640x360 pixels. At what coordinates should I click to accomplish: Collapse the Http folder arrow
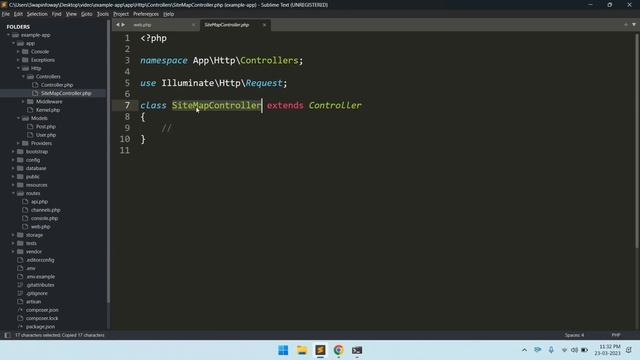click(18, 68)
